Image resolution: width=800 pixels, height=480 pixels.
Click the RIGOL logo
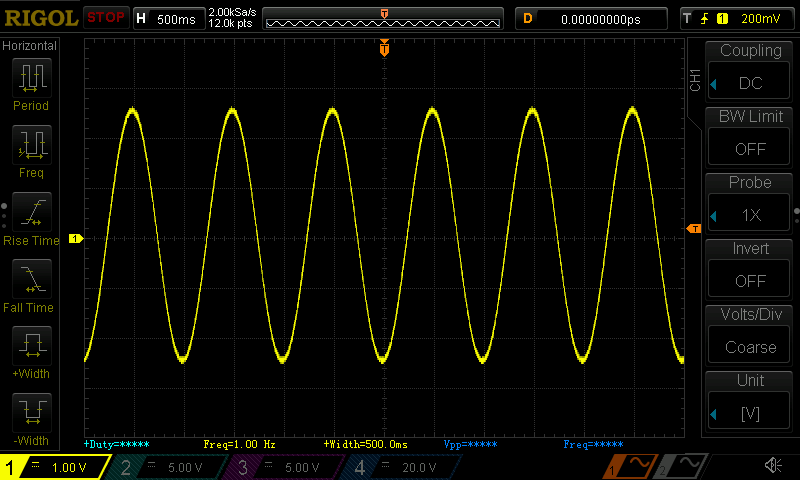[x=41, y=18]
